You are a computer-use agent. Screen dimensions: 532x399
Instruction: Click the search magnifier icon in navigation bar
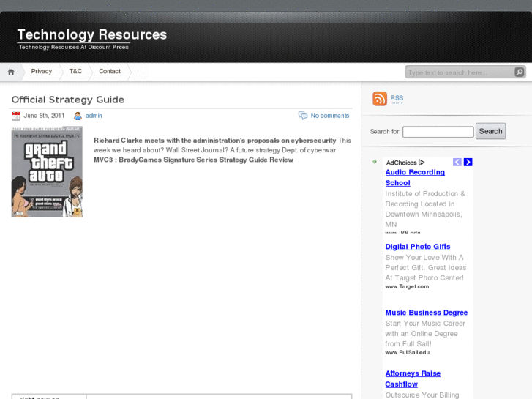[519, 72]
